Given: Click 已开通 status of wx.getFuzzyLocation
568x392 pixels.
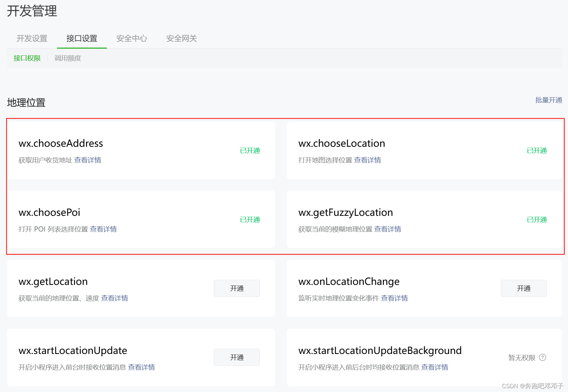Looking at the screenshot, I should [x=537, y=219].
